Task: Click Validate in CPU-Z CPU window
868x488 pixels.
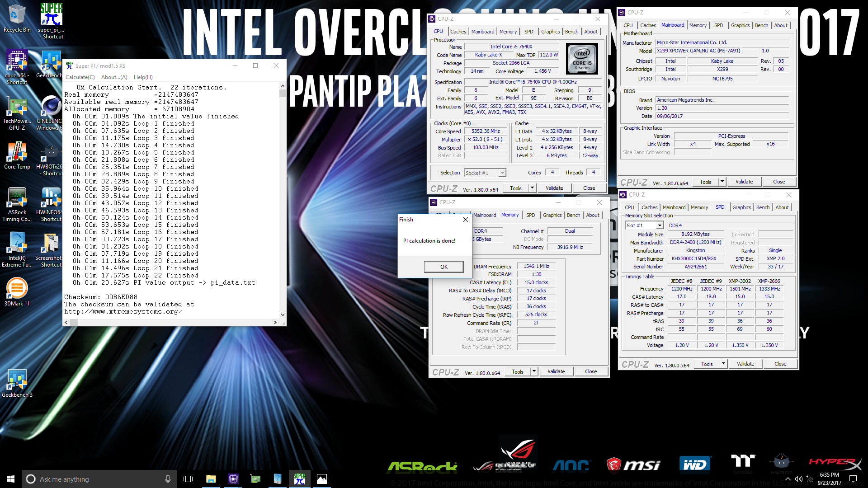Action: tap(554, 188)
